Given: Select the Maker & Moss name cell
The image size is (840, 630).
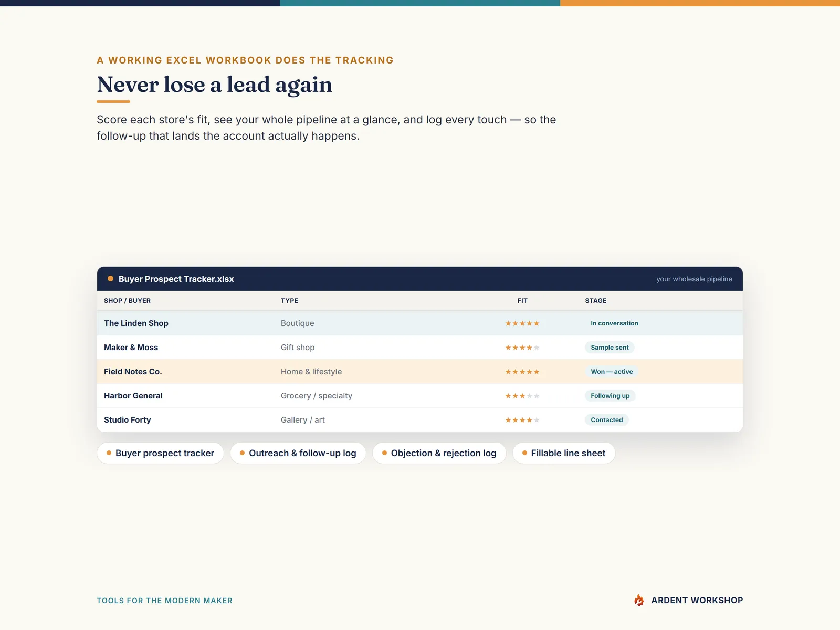Looking at the screenshot, I should point(131,348).
